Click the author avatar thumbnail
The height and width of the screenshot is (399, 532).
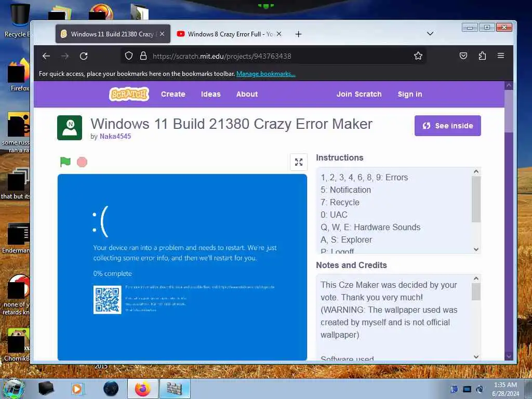click(70, 128)
